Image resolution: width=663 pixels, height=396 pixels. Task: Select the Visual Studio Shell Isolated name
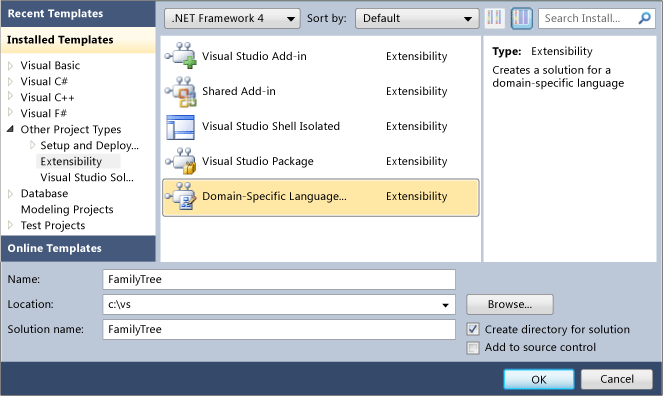tap(271, 126)
